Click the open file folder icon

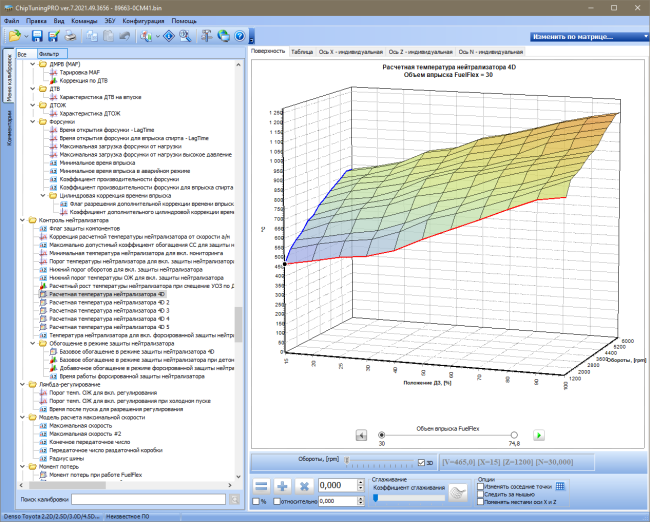(15, 36)
